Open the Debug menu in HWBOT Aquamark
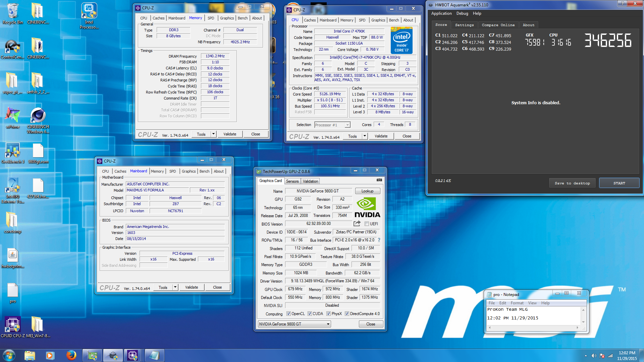 click(462, 13)
